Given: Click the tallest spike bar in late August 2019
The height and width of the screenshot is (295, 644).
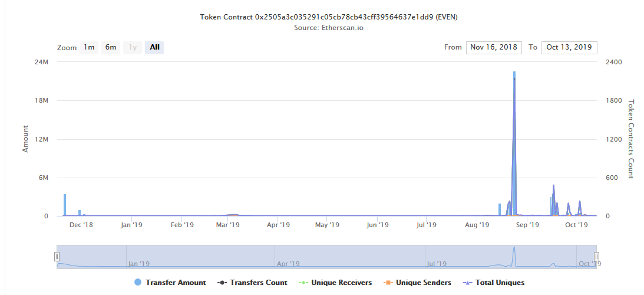Looking at the screenshot, I should tap(514, 142).
